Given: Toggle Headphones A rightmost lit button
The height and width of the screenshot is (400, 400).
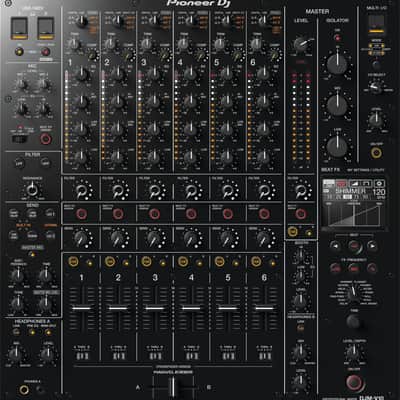Looking at the screenshot, I should 48,332.
